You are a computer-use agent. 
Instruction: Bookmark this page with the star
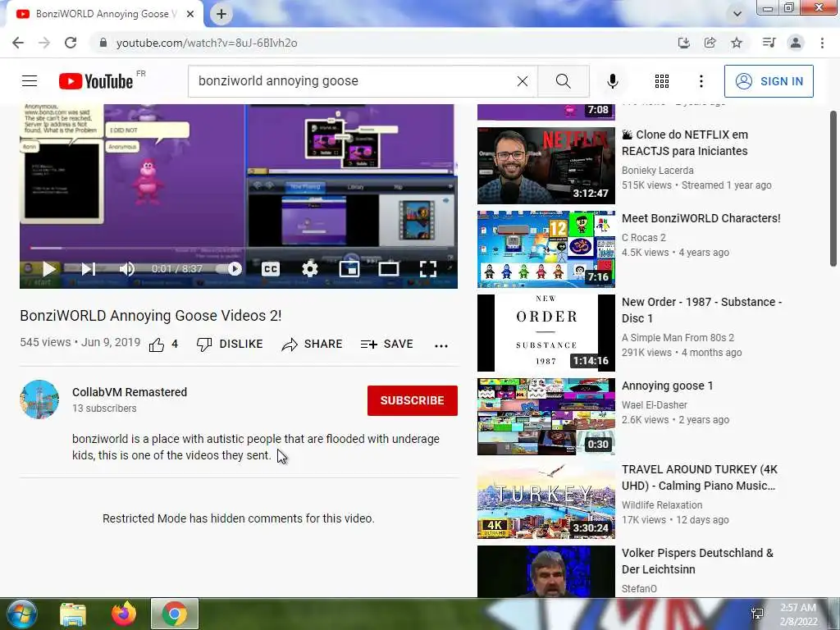(x=737, y=43)
